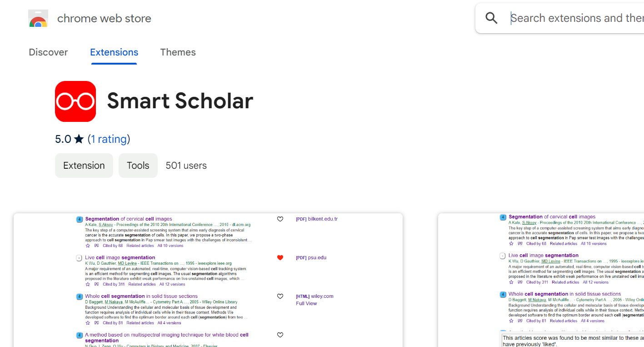Open the second screenshot preview on the right
Viewport: 644px width, 347px height.
click(541, 280)
